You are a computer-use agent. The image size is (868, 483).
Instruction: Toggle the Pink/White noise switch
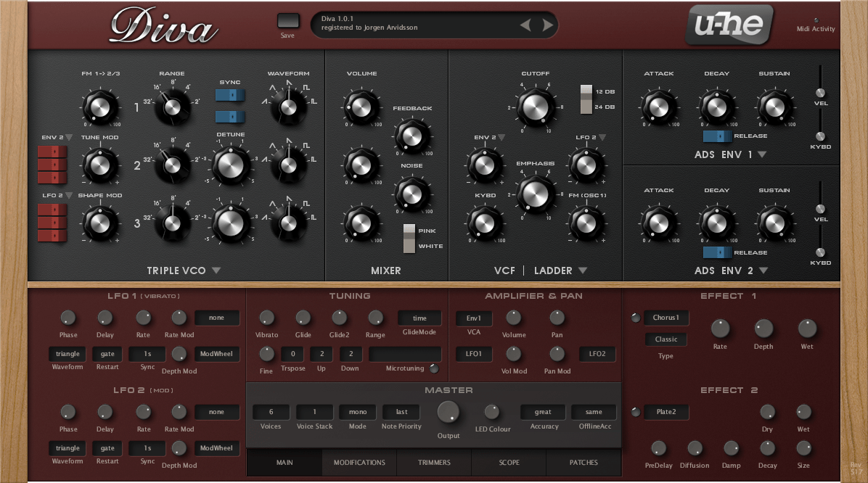[x=411, y=238]
